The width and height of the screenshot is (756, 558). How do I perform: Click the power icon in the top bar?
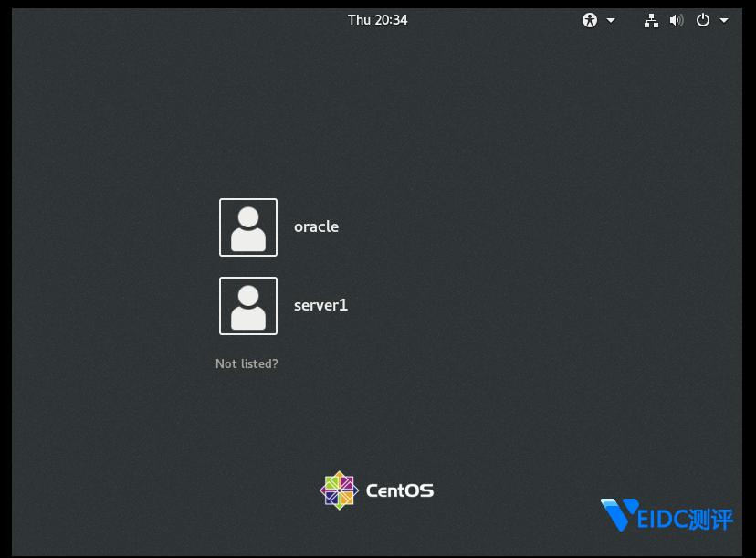(703, 19)
